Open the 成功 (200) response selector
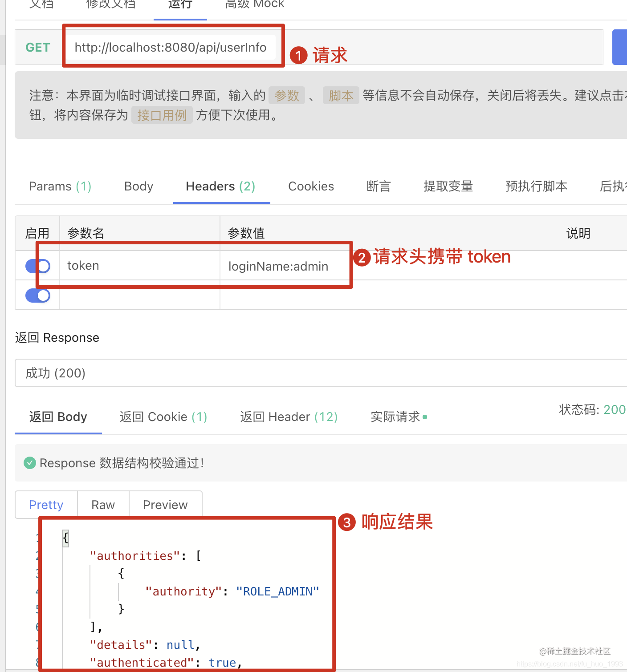The width and height of the screenshot is (627, 672). pos(321,373)
